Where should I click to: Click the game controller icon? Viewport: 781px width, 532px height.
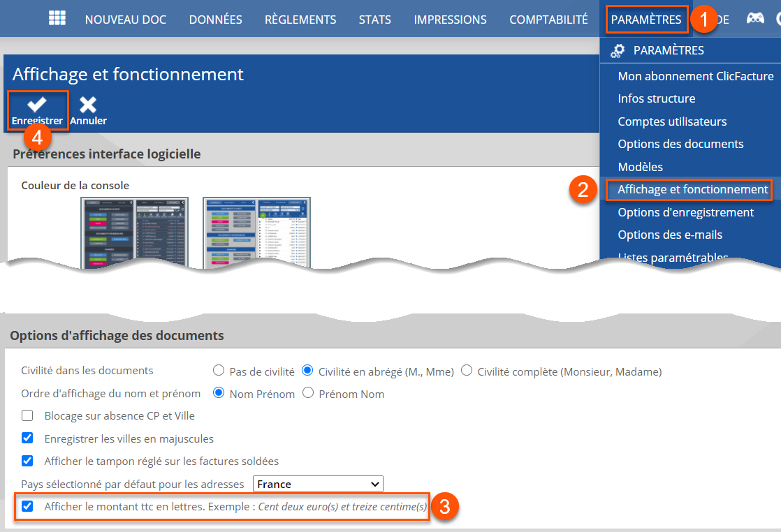(755, 18)
